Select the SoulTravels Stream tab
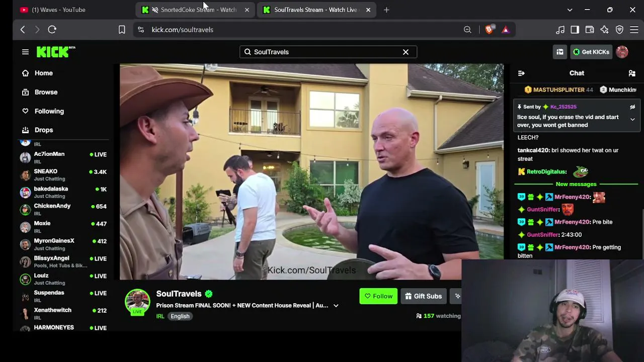644x362 pixels. [x=317, y=10]
